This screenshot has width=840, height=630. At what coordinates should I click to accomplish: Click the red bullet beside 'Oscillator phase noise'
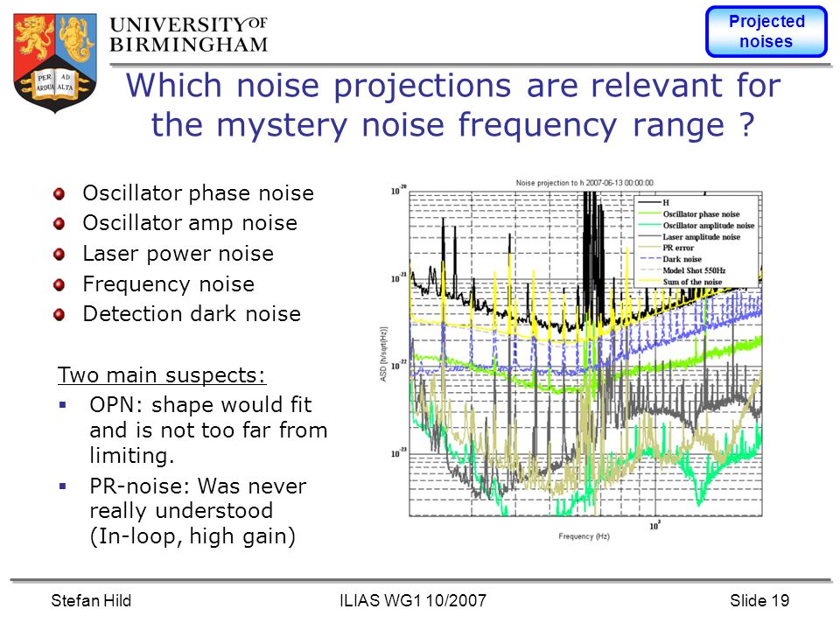[x=59, y=193]
